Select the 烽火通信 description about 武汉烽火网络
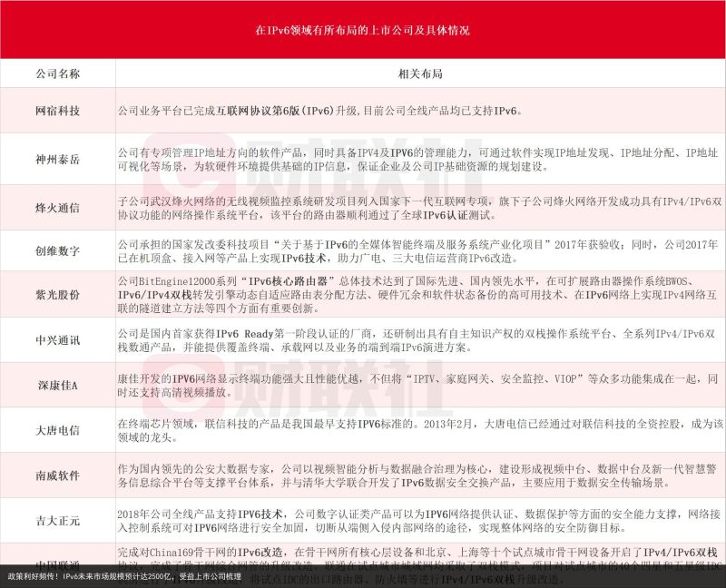The width and height of the screenshot is (726, 588). pyautogui.click(x=419, y=209)
